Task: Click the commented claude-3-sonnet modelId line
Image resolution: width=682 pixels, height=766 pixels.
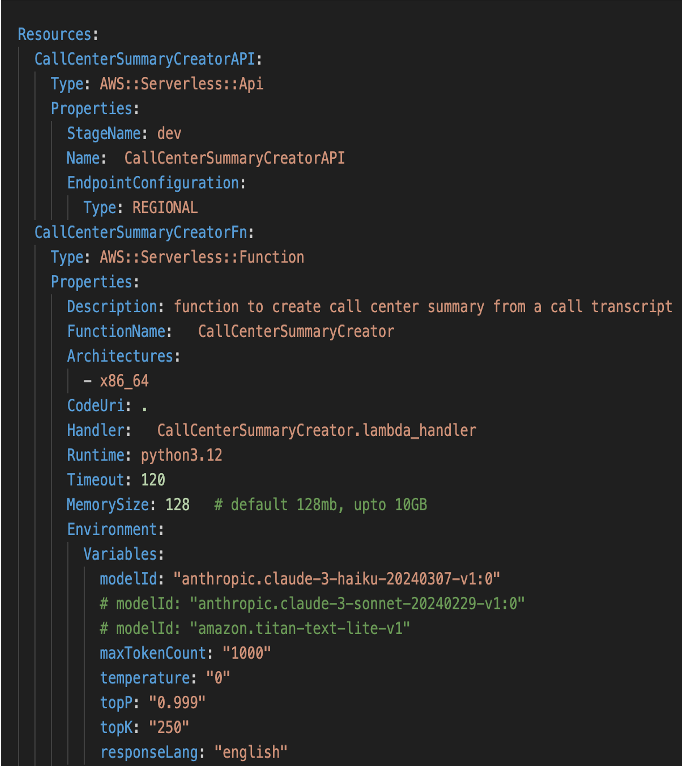Action: click(312, 603)
